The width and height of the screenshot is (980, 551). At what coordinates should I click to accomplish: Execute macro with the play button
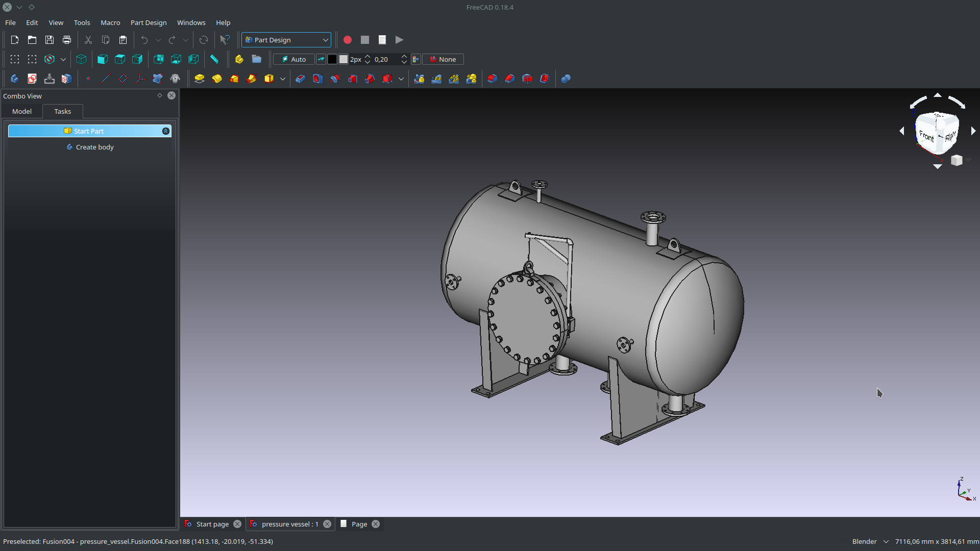point(400,40)
